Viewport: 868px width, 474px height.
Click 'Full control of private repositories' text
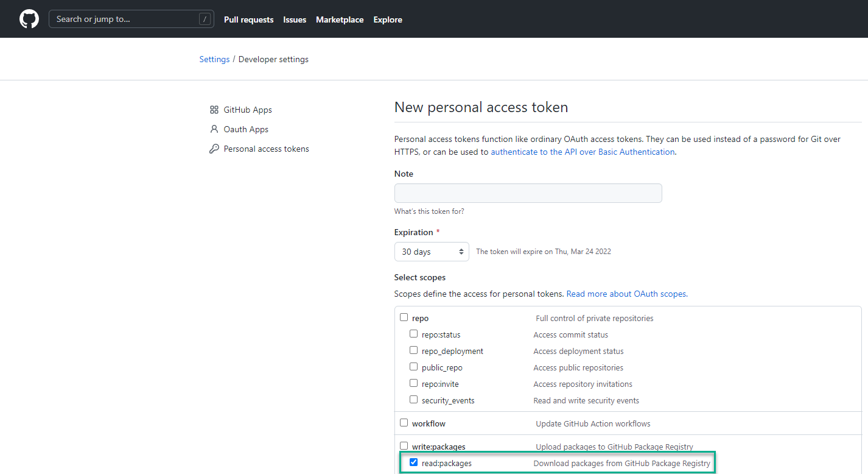[x=595, y=318]
